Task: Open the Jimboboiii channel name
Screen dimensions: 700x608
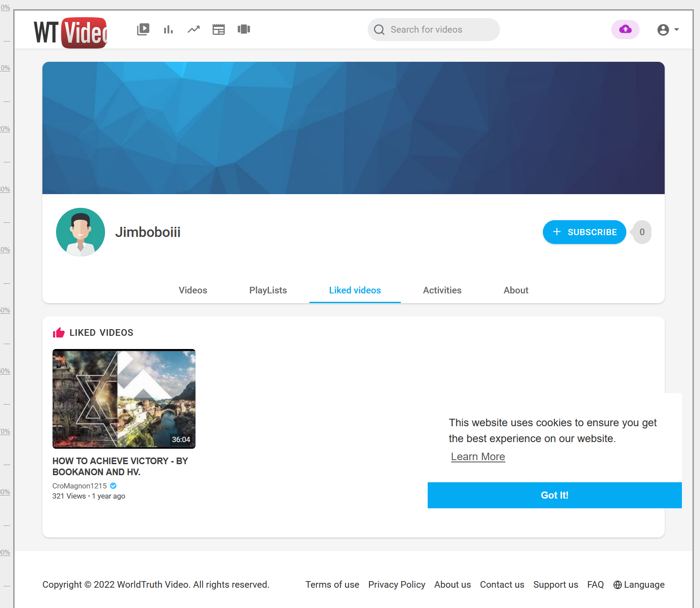Action: pyautogui.click(x=148, y=232)
